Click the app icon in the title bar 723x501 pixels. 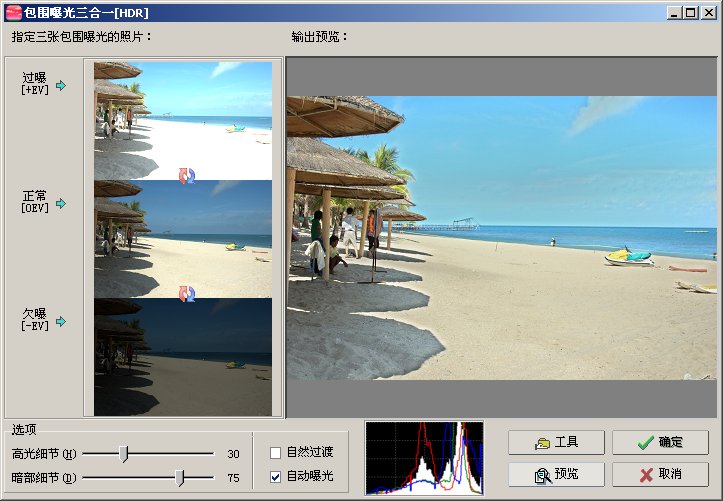(x=14, y=12)
